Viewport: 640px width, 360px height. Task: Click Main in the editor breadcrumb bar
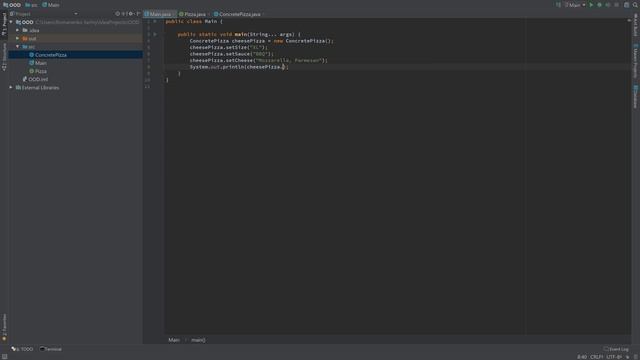pyautogui.click(x=174, y=340)
